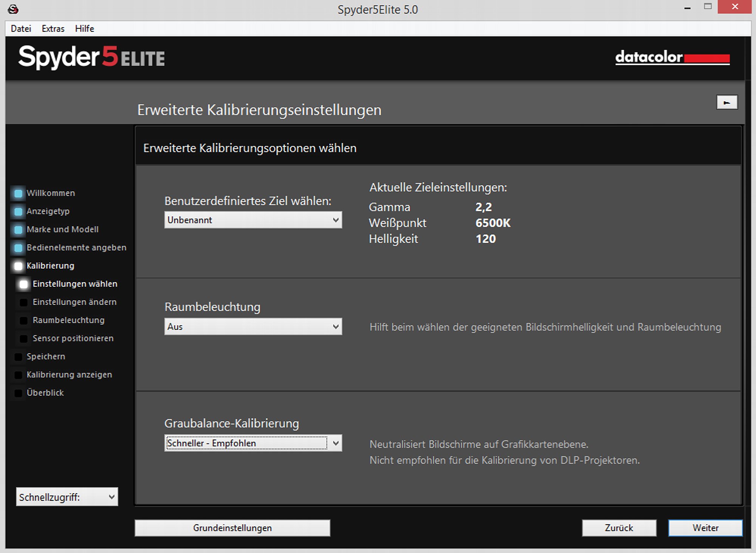Click the Spyder app icon in title bar

[13, 9]
